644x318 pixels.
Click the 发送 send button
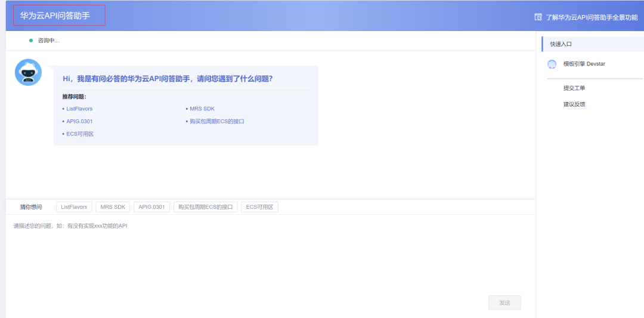pos(505,303)
